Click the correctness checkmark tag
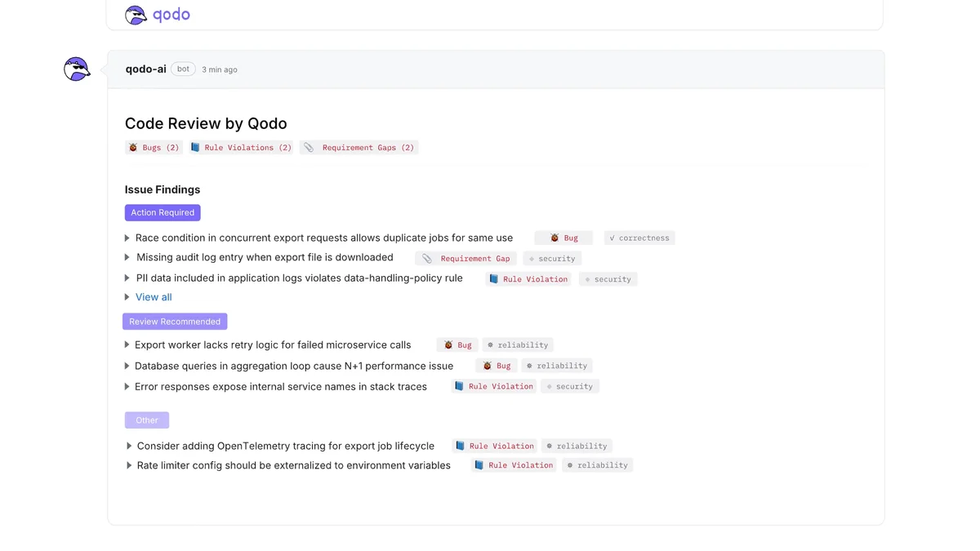Image resolution: width=980 pixels, height=551 pixels. tap(639, 238)
